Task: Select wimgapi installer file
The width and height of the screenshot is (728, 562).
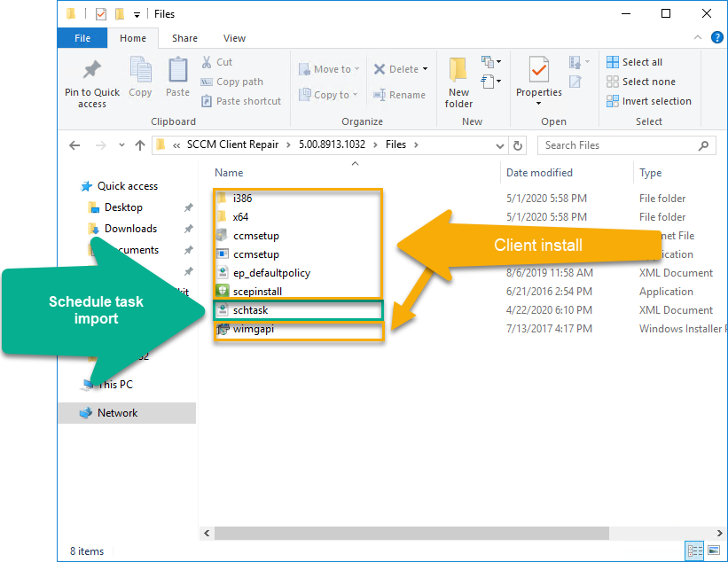Action: (253, 329)
